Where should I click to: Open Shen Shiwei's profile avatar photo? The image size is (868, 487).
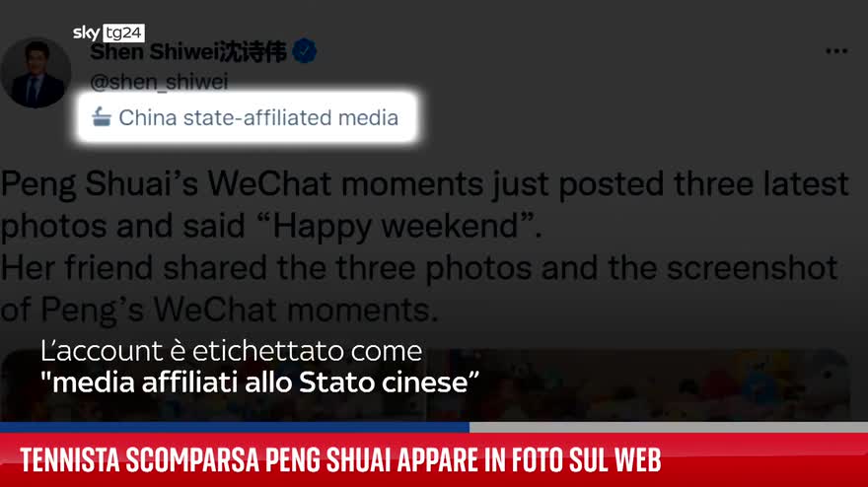(x=36, y=73)
